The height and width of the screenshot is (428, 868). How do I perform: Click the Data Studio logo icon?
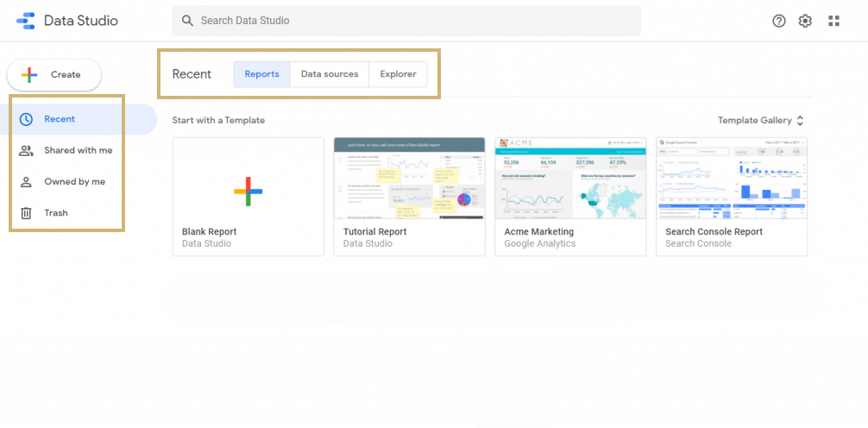[26, 21]
